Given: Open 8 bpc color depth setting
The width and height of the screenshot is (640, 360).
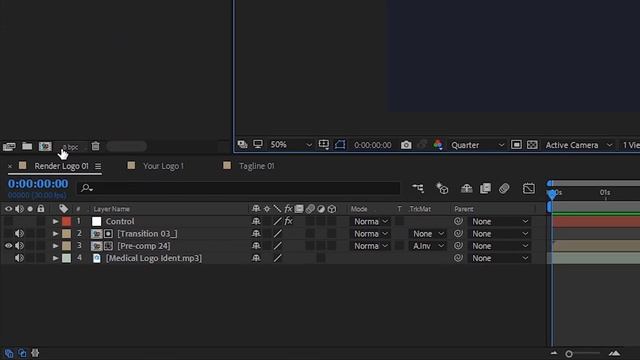Looking at the screenshot, I should pos(70,147).
